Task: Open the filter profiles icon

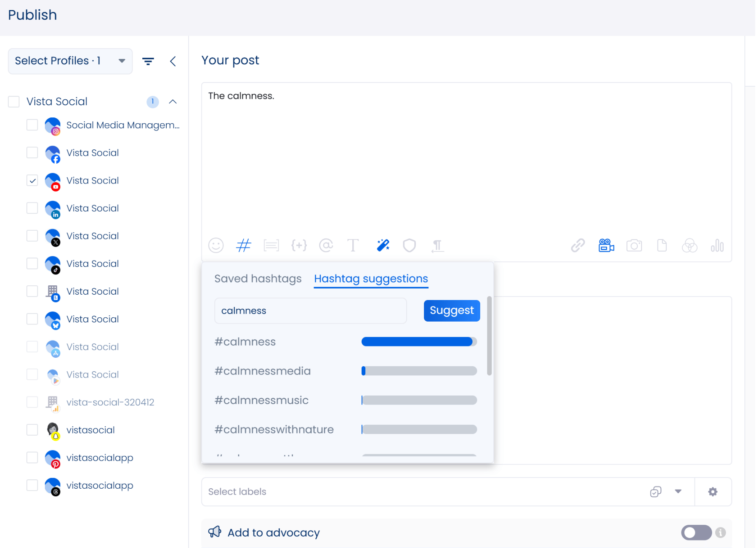Action: tap(148, 61)
